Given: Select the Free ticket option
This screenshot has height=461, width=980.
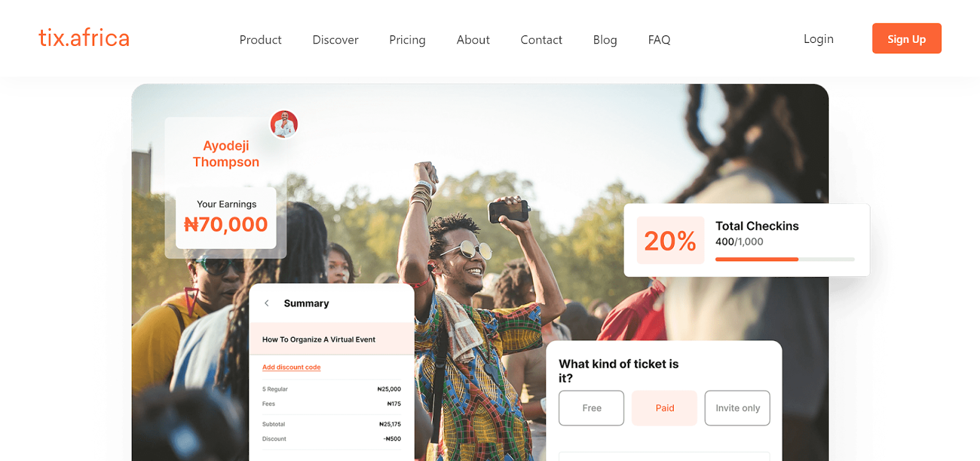Looking at the screenshot, I should 591,408.
